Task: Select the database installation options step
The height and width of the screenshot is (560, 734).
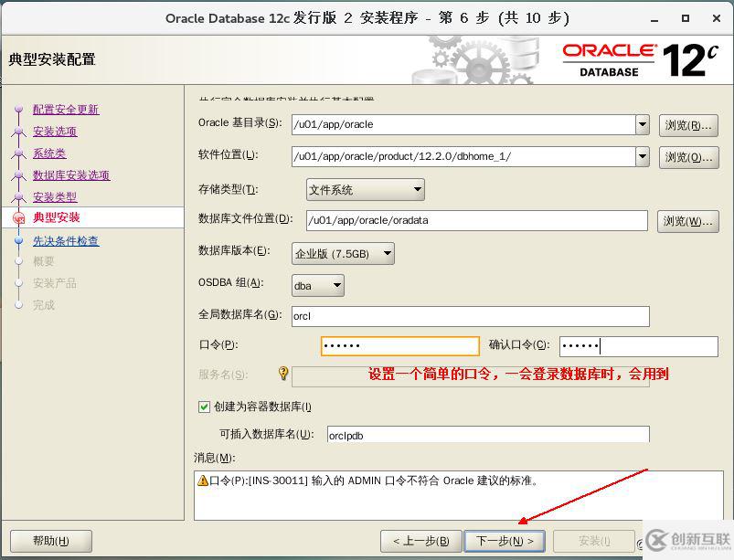Action: (71, 175)
